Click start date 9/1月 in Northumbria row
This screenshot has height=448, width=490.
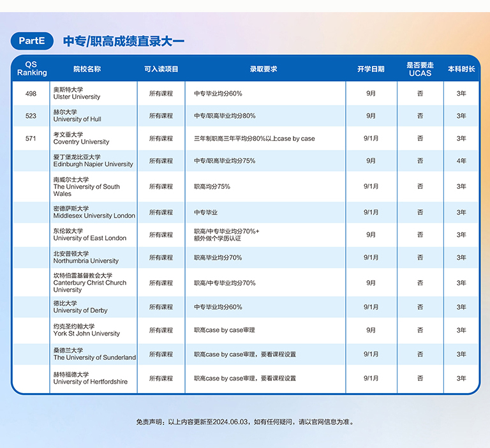pos(371,258)
